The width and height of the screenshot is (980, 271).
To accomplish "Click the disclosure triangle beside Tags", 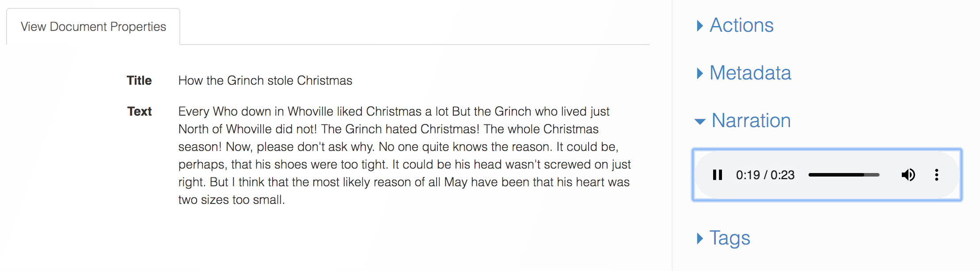I will [700, 238].
